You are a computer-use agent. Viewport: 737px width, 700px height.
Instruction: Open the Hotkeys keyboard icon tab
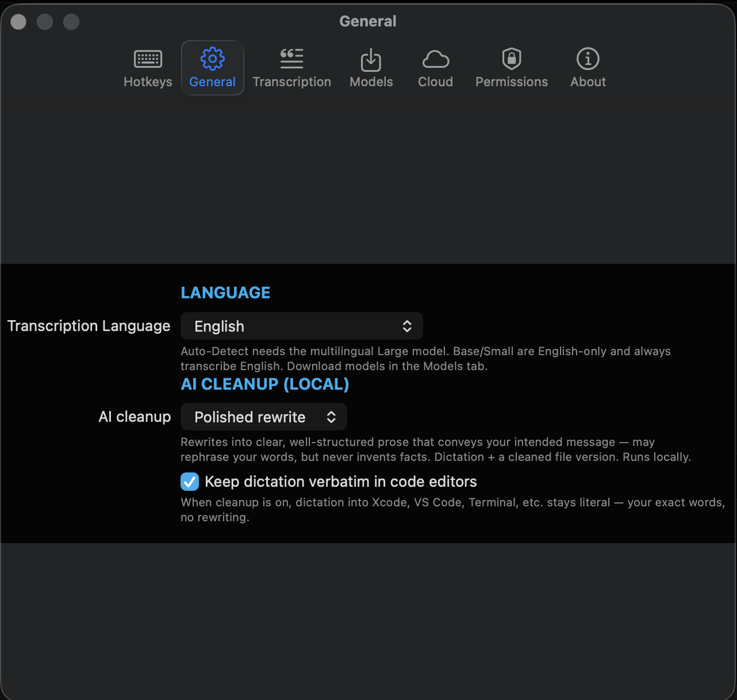(x=148, y=59)
